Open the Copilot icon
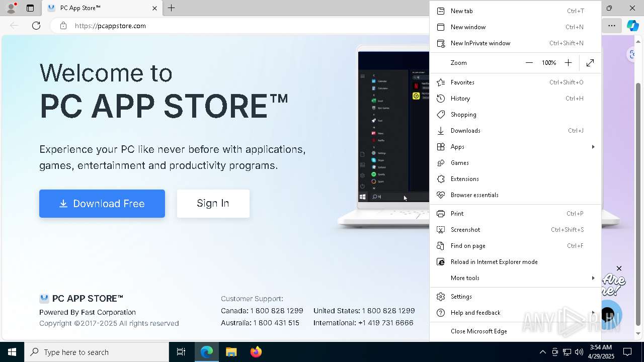The width and height of the screenshot is (644, 362). 633,26
